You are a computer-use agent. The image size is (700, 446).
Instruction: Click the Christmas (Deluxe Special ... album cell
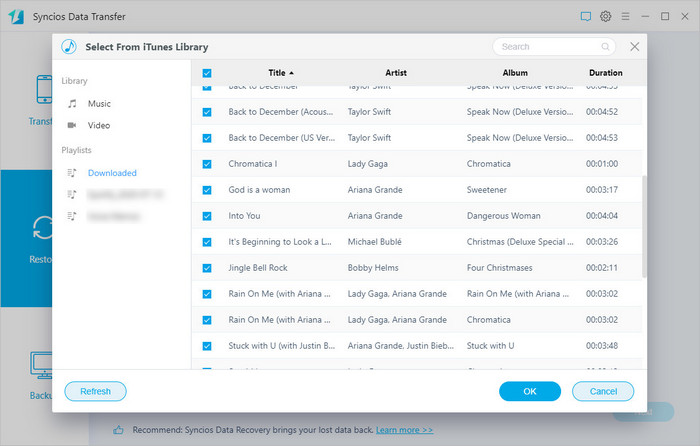pyautogui.click(x=520, y=242)
